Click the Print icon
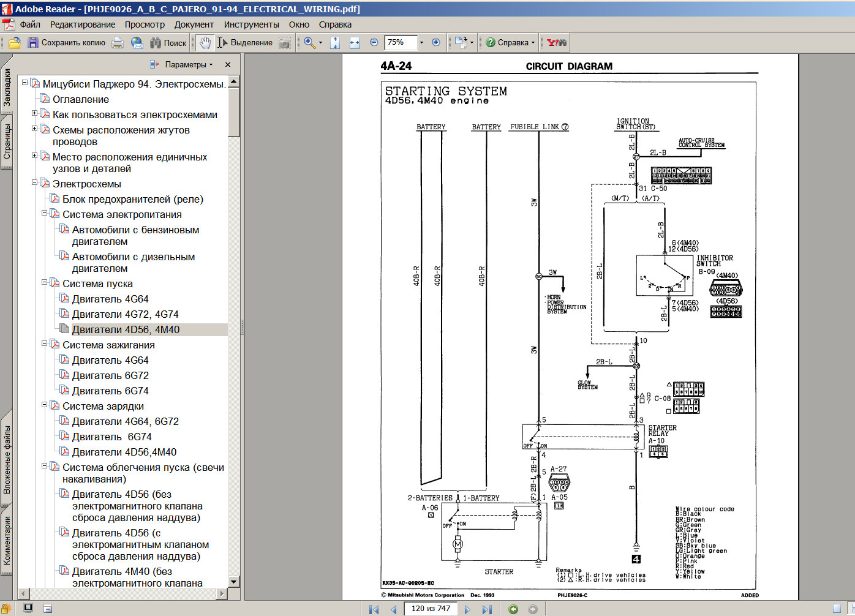855x616 pixels. point(118,43)
